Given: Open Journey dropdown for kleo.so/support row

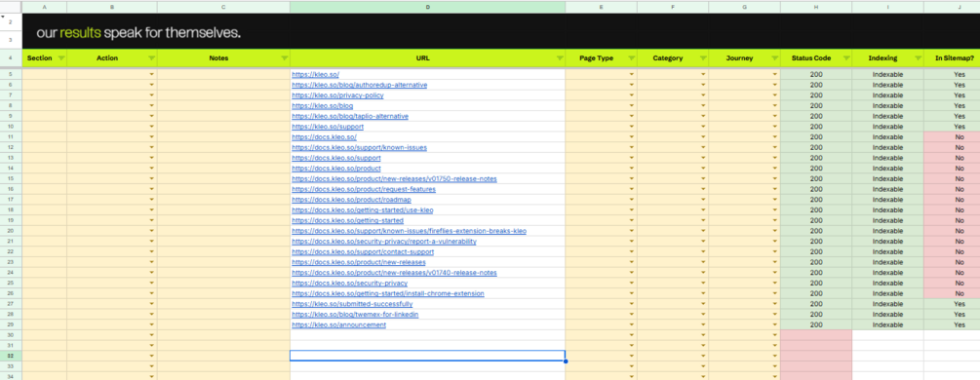Looking at the screenshot, I should coord(775,127).
